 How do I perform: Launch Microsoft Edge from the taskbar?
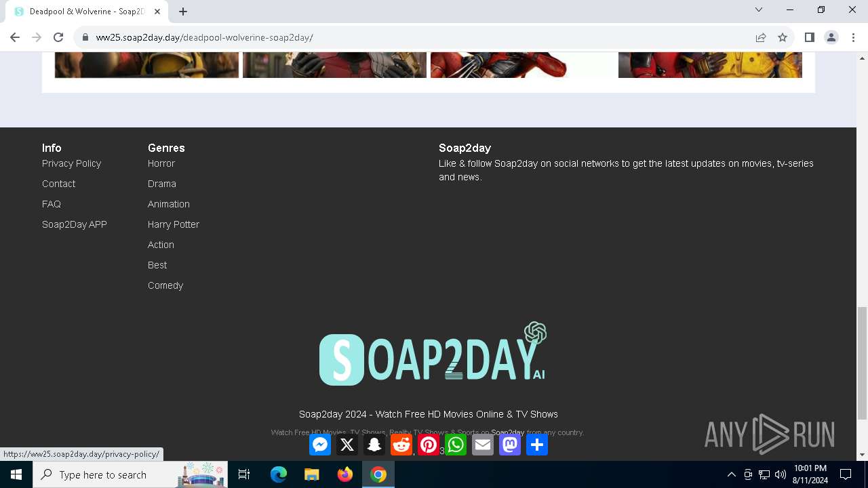click(279, 474)
